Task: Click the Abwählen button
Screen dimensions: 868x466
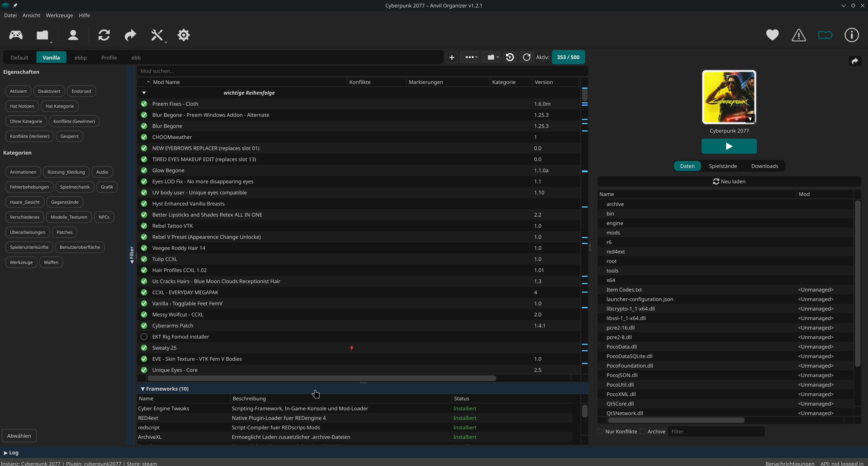Action: point(19,436)
